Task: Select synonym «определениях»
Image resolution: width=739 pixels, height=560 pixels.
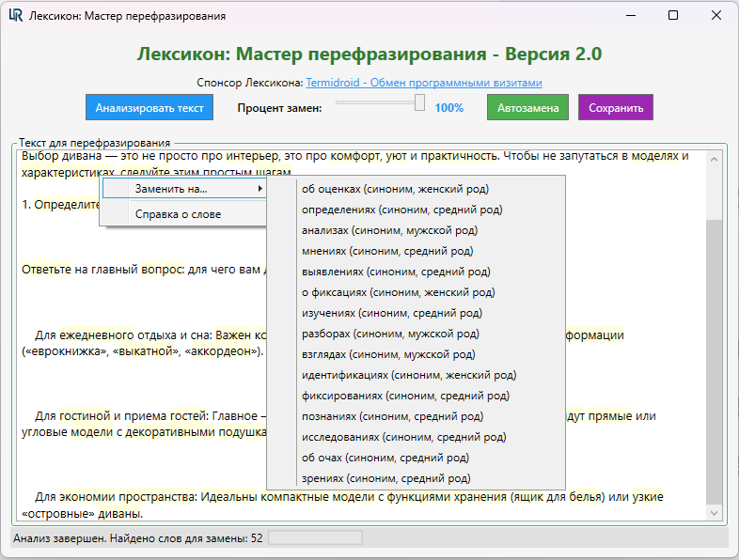Action: 401,210
